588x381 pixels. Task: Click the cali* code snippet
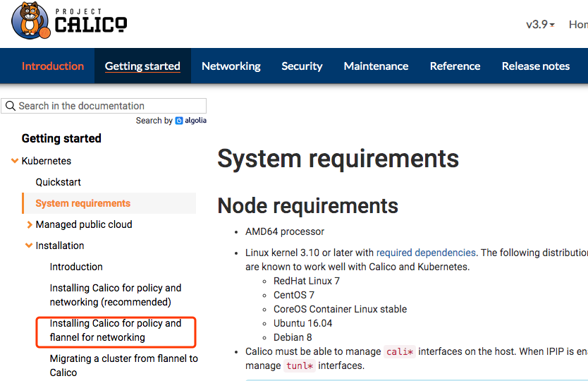tap(399, 352)
